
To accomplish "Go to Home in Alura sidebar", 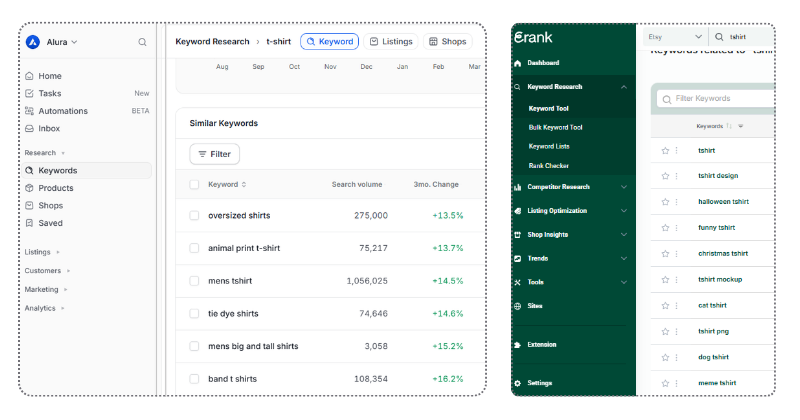I will click(x=50, y=76).
